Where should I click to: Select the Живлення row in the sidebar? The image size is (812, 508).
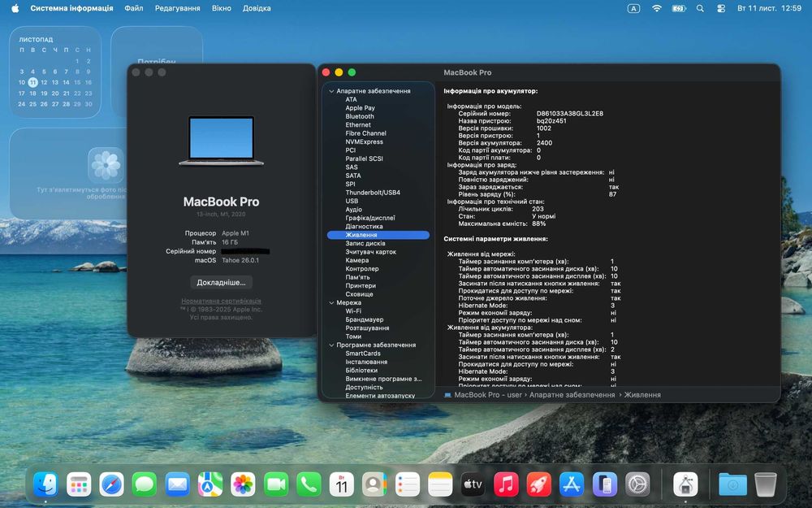click(x=378, y=235)
